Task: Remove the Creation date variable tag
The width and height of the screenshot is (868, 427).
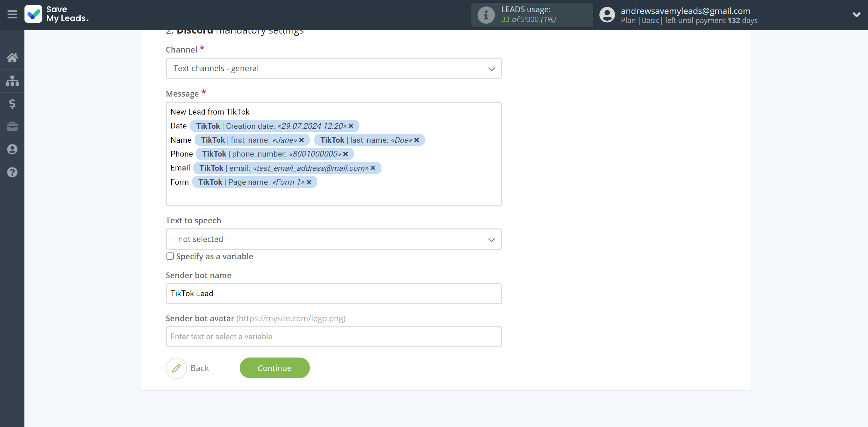Action: [351, 126]
